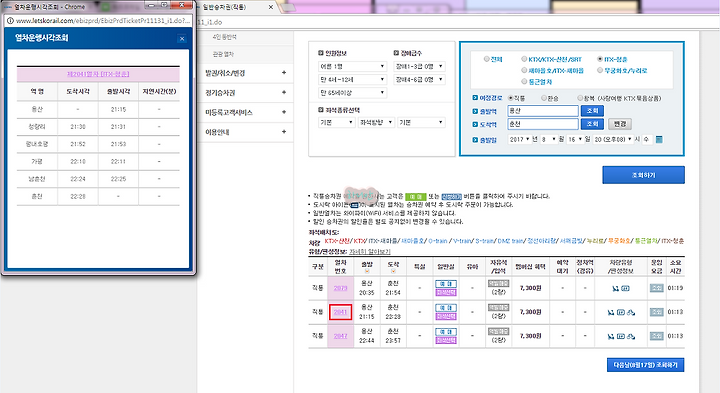
Task: Open the 어른 1명 passenger dropdown
Action: 352,66
